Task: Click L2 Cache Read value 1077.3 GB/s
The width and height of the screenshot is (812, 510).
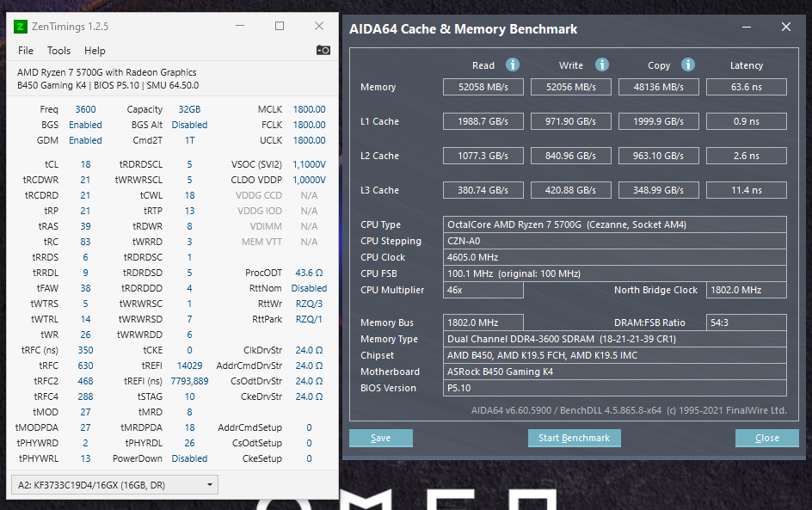Action: (483, 156)
